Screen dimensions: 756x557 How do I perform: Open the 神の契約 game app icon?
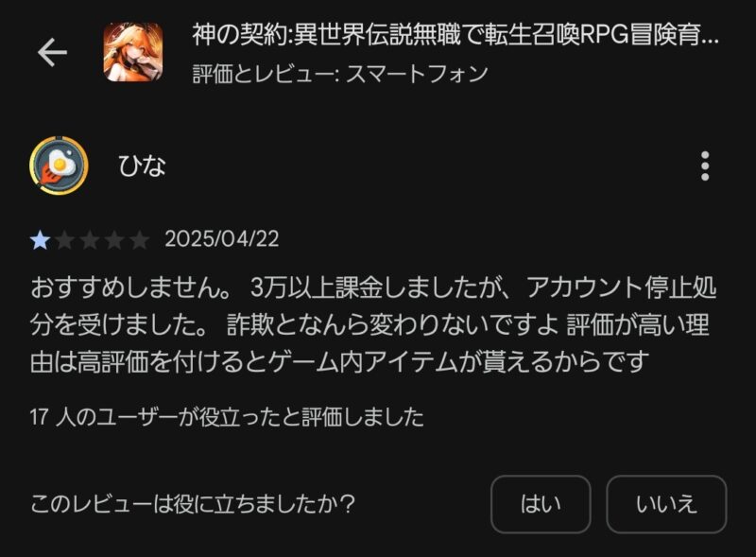point(133,52)
